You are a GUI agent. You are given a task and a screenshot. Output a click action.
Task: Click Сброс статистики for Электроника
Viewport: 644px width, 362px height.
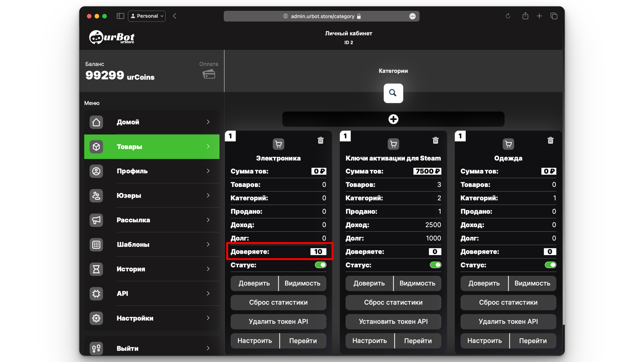(x=278, y=302)
